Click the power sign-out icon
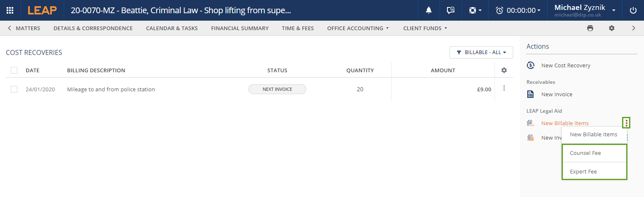 coord(633,10)
